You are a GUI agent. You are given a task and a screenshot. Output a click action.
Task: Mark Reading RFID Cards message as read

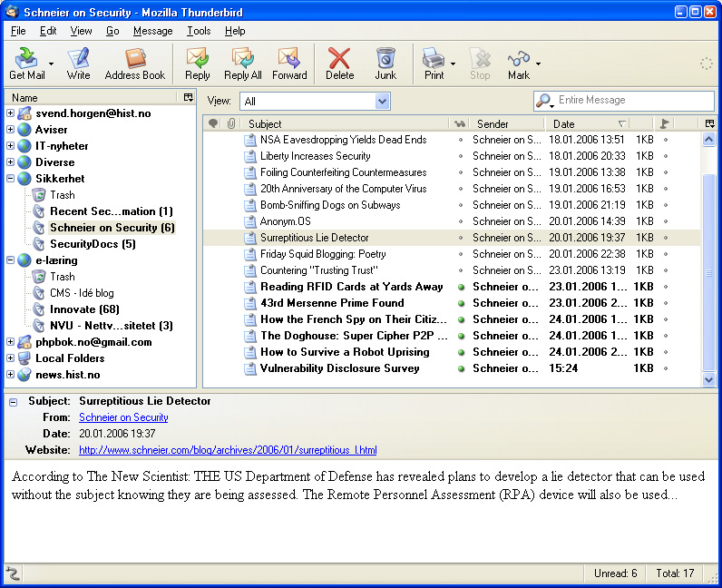pos(461,287)
